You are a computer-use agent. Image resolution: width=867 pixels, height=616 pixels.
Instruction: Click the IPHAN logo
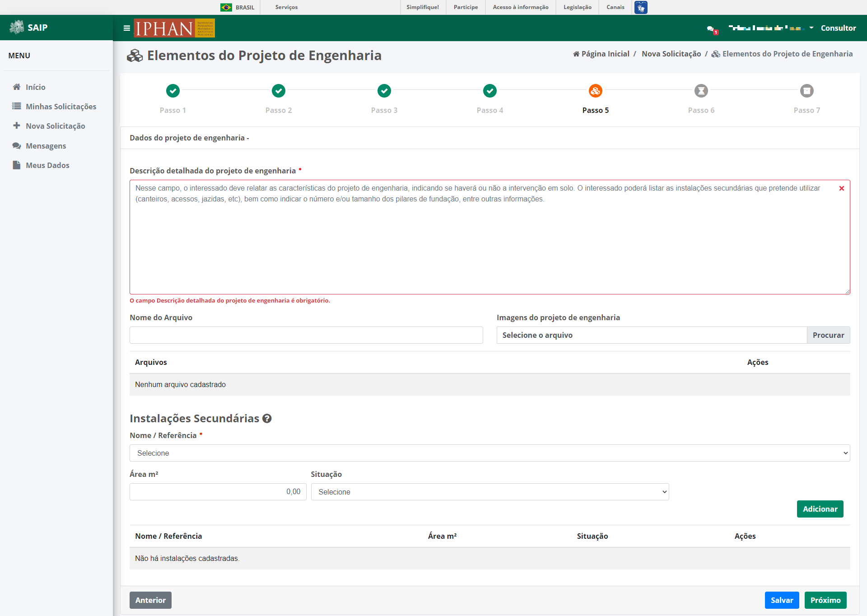pyautogui.click(x=174, y=28)
